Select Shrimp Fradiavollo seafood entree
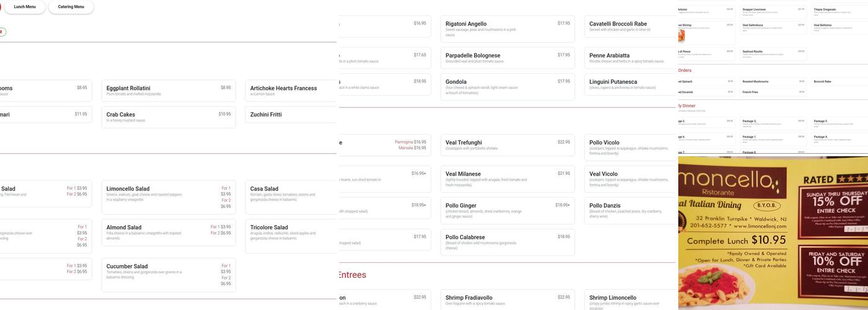 click(507, 299)
